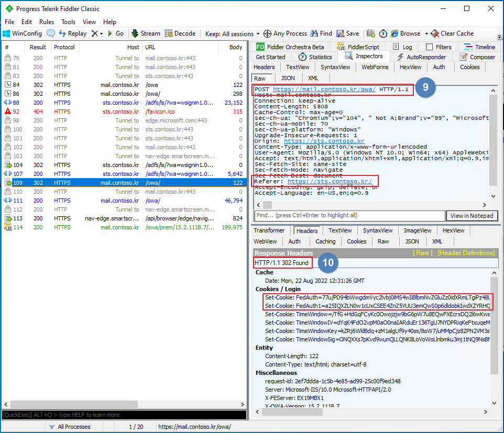This screenshot has width=504, height=433.
Task: Click the QuickExec command box
Action: pyautogui.click(x=124, y=415)
